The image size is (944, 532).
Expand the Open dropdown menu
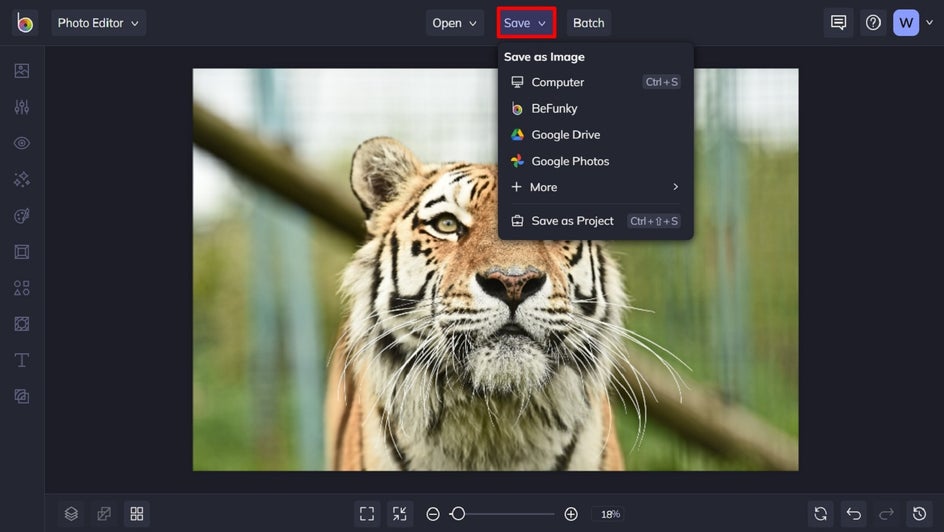pos(455,23)
